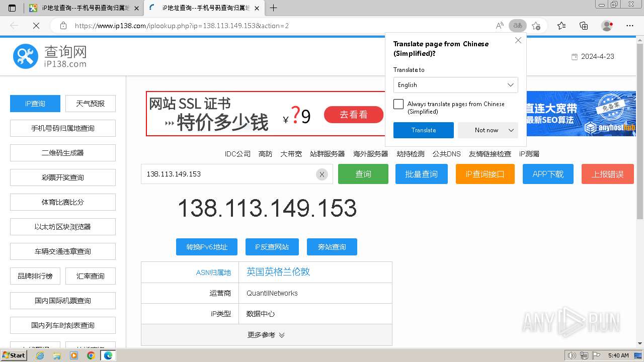
Task: Open 国内列车时刻表查询 in the sidebar
Action: pos(63,325)
